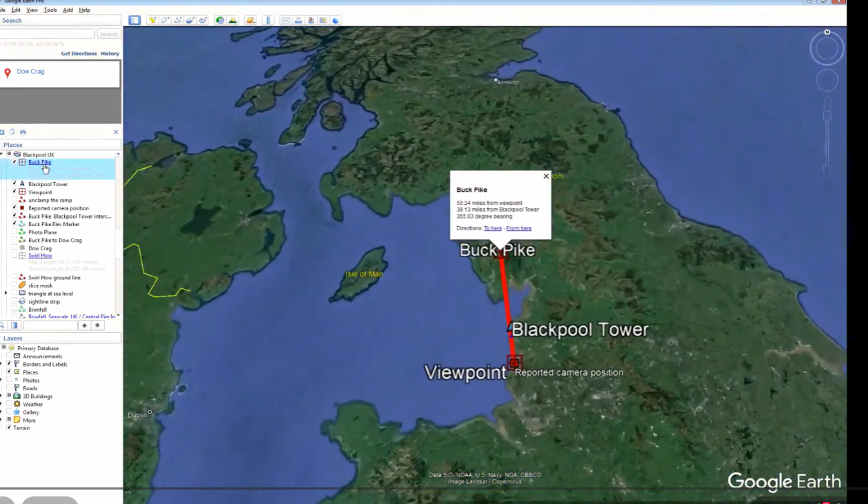Collapse the Layers panel header
Image resolution: width=868 pixels, height=504 pixels.
click(61, 339)
